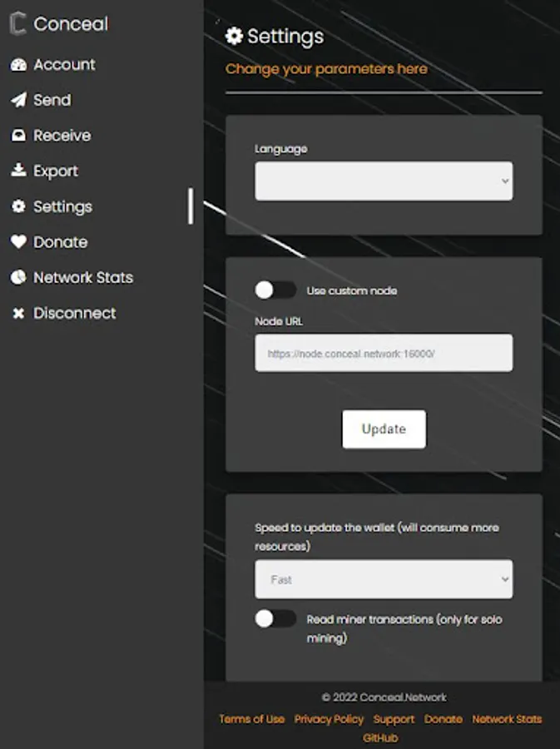The height and width of the screenshot is (749, 560).
Task: Click the Donate heart icon
Action: point(18,241)
